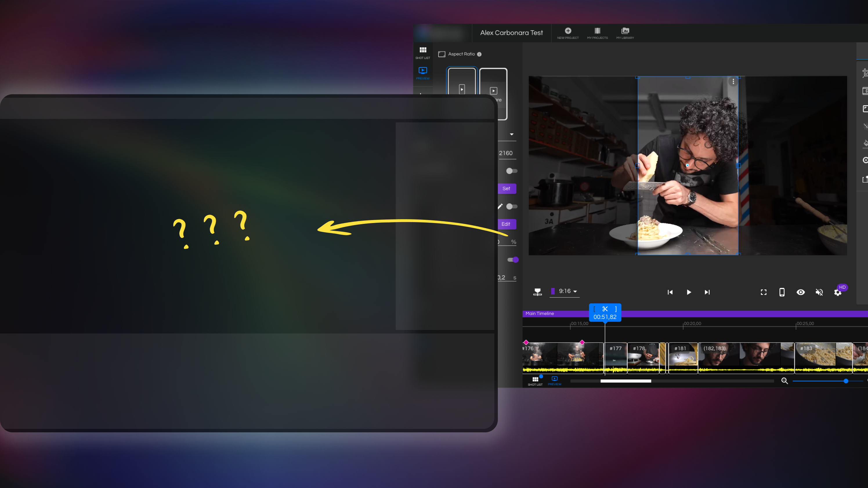Open the three-dot menu on crop frame
This screenshot has width=868, height=488.
[x=733, y=81]
